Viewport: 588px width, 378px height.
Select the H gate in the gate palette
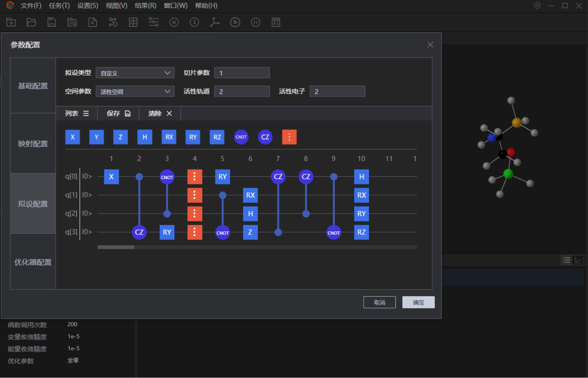pyautogui.click(x=145, y=137)
